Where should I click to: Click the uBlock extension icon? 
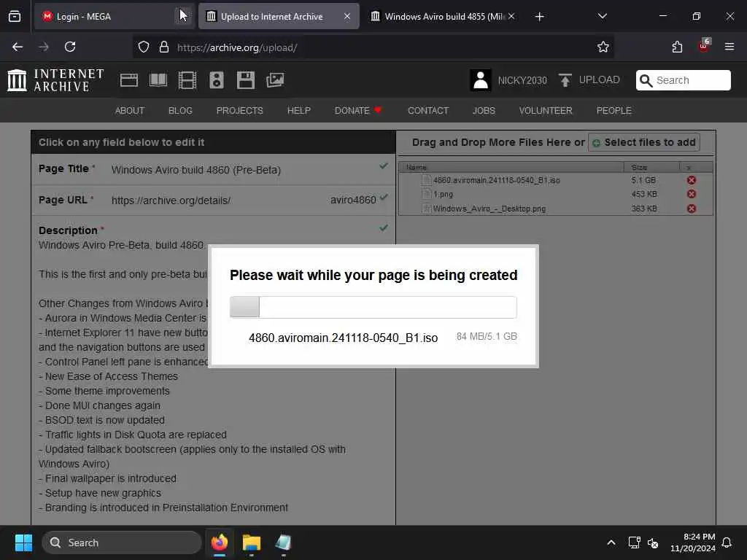[704, 46]
